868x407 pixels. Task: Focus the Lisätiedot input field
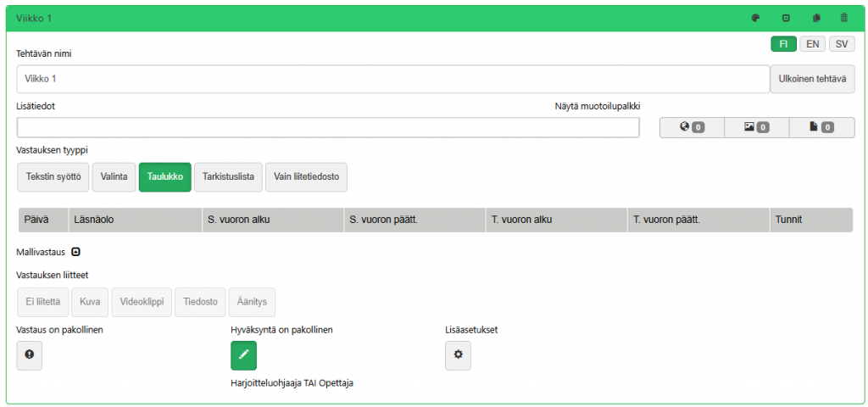point(328,127)
